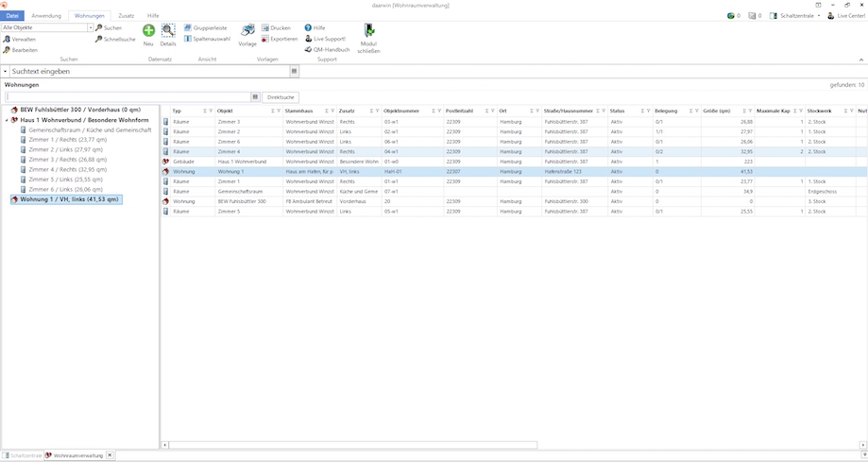Click the Bearbeiten ribbon icon

coord(7,50)
